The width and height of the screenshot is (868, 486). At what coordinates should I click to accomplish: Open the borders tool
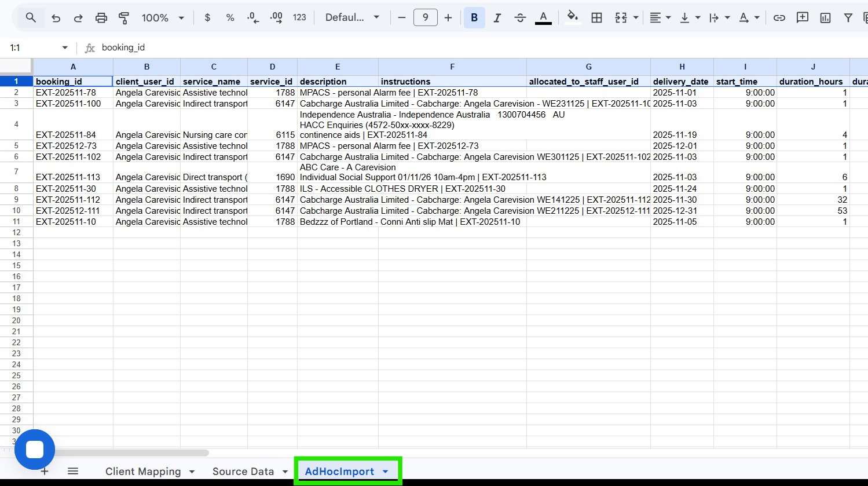(596, 18)
